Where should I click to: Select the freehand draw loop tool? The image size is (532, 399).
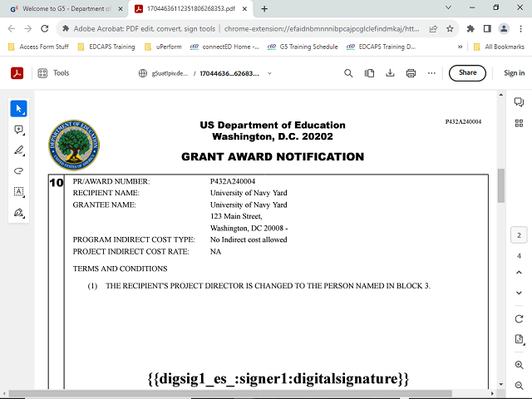(x=18, y=171)
